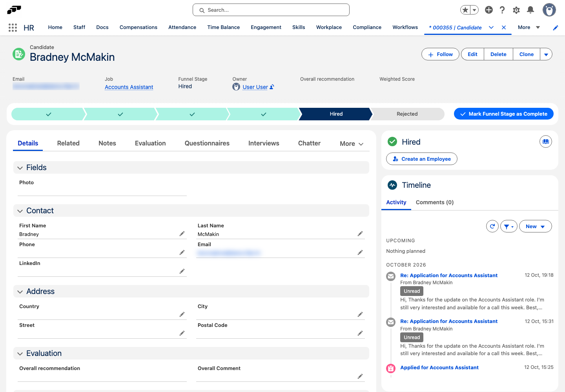Open the Help question mark icon
This screenshot has height=392, width=565.
(502, 10)
